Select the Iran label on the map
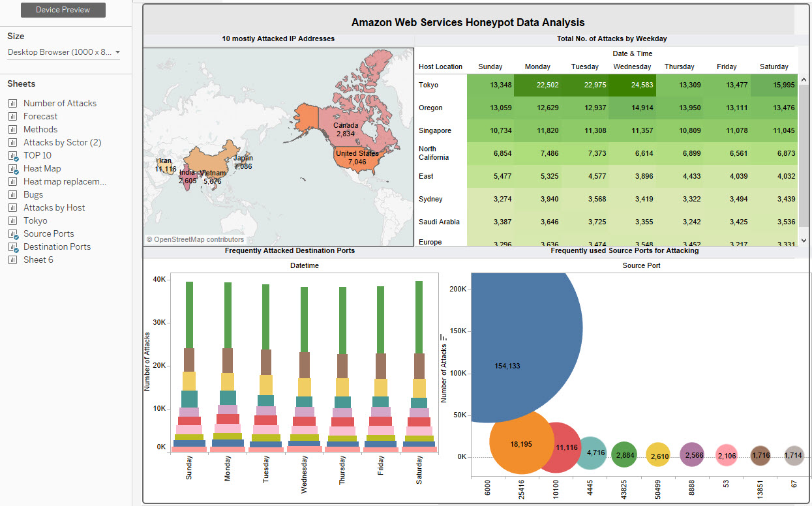Image resolution: width=812 pixels, height=506 pixels. tap(165, 160)
